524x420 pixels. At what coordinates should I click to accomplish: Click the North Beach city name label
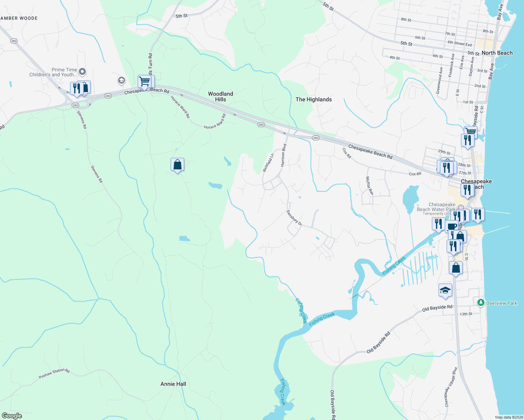point(497,53)
